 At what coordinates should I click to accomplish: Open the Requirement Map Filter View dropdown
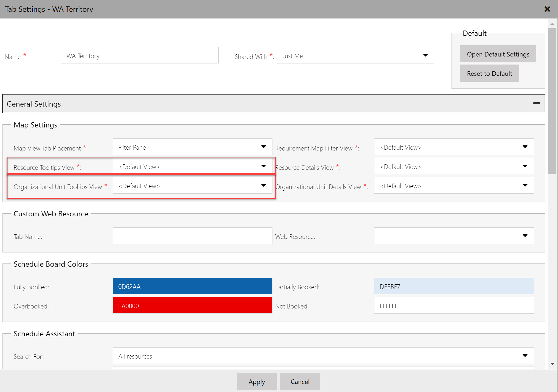click(x=525, y=147)
